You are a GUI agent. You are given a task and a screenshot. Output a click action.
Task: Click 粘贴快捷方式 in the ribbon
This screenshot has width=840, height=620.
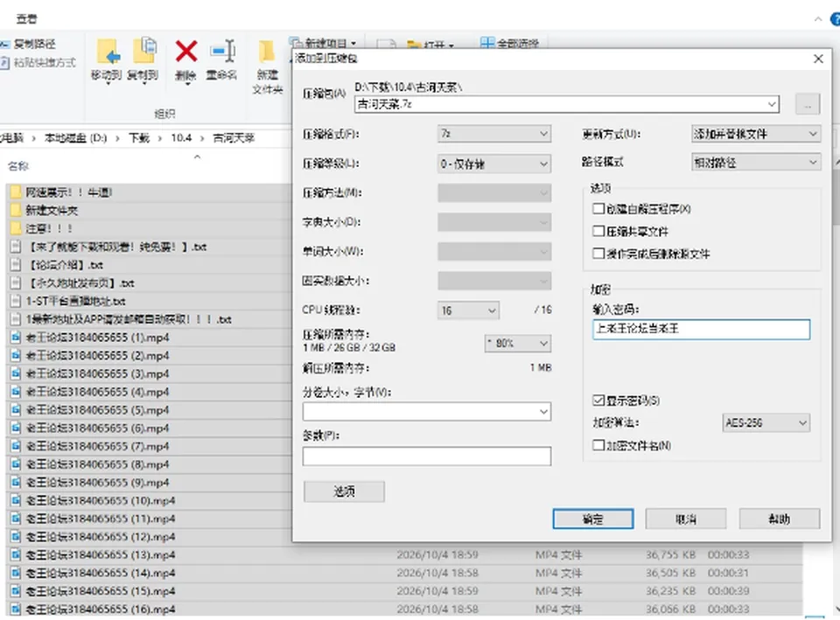tap(45, 63)
